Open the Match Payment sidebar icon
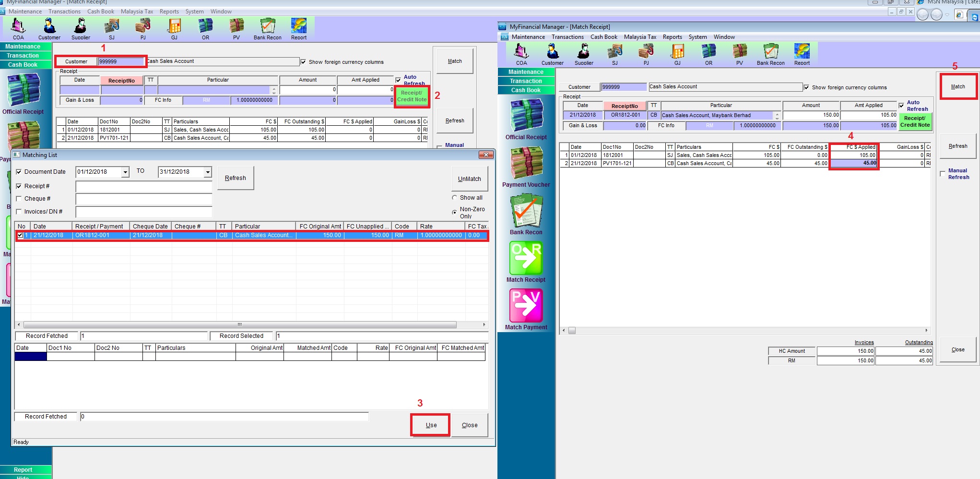The image size is (980, 479). (526, 309)
